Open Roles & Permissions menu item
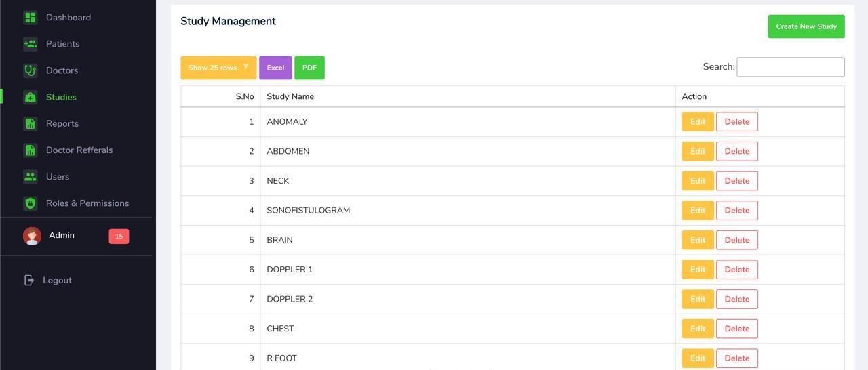The image size is (868, 370). (x=87, y=203)
